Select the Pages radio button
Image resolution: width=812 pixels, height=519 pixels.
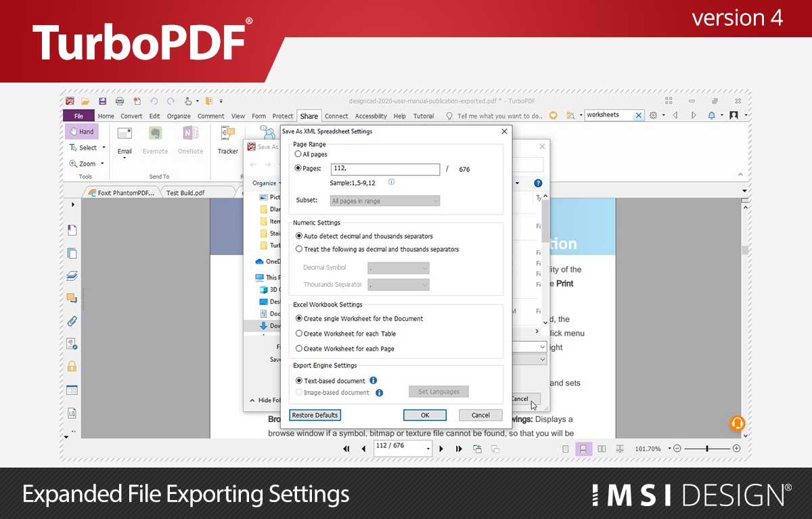coord(298,168)
